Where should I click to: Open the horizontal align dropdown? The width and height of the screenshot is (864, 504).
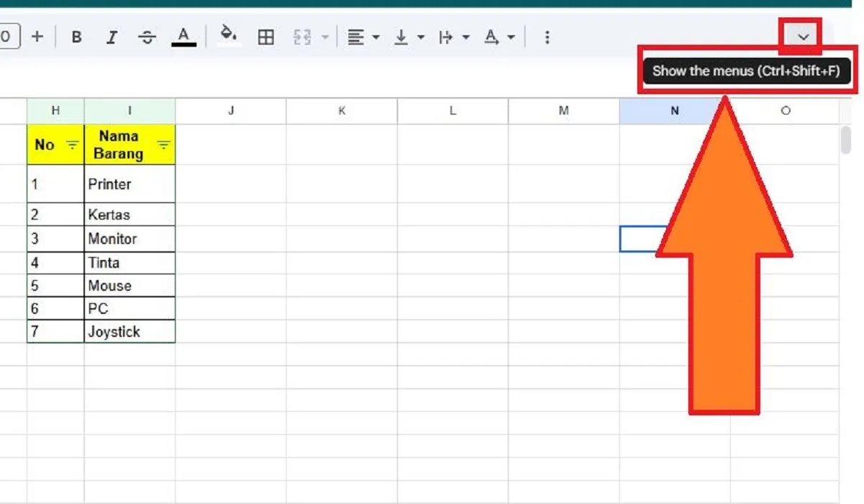tap(363, 37)
